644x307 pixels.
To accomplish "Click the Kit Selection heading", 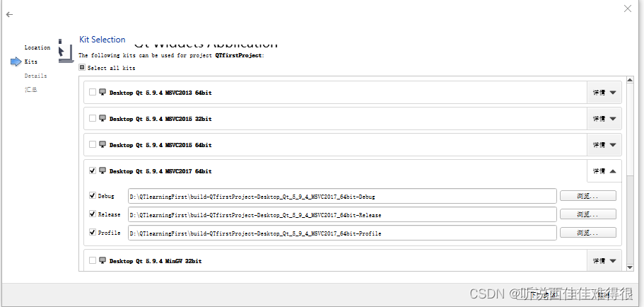I will pyautogui.click(x=103, y=40).
